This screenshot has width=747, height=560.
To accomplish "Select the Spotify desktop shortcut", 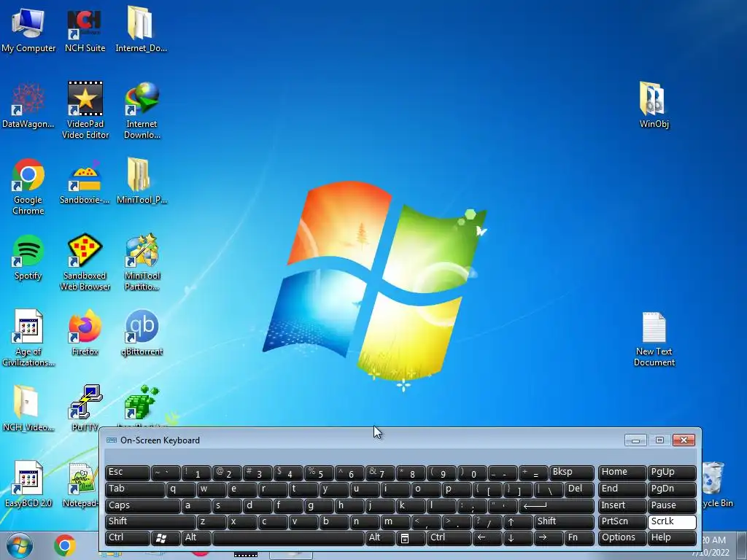I will click(x=28, y=257).
